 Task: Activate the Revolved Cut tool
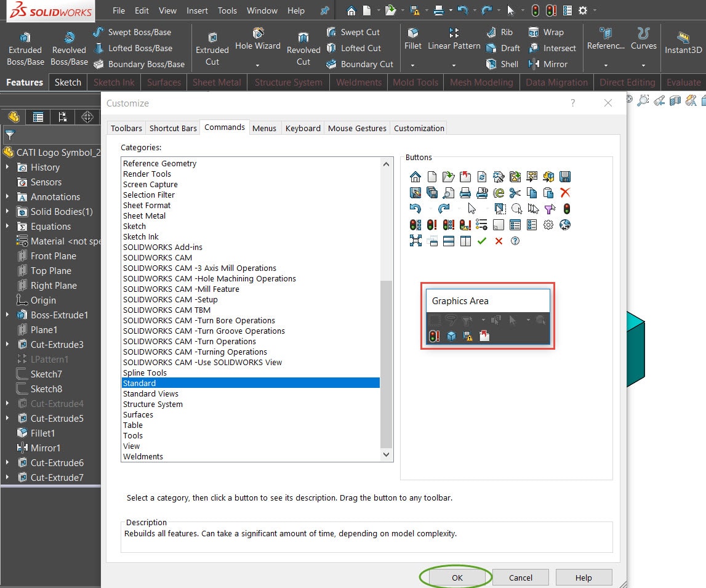pos(303,49)
